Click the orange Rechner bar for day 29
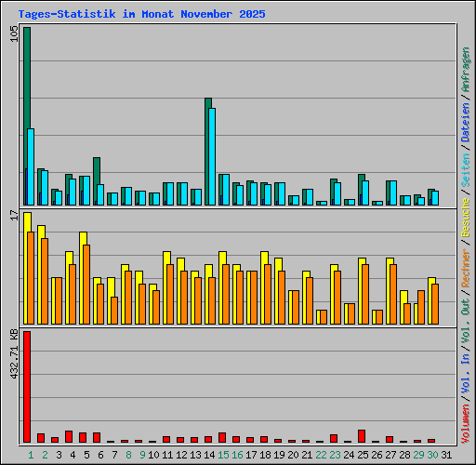This screenshot has height=465, width=476. point(421,307)
